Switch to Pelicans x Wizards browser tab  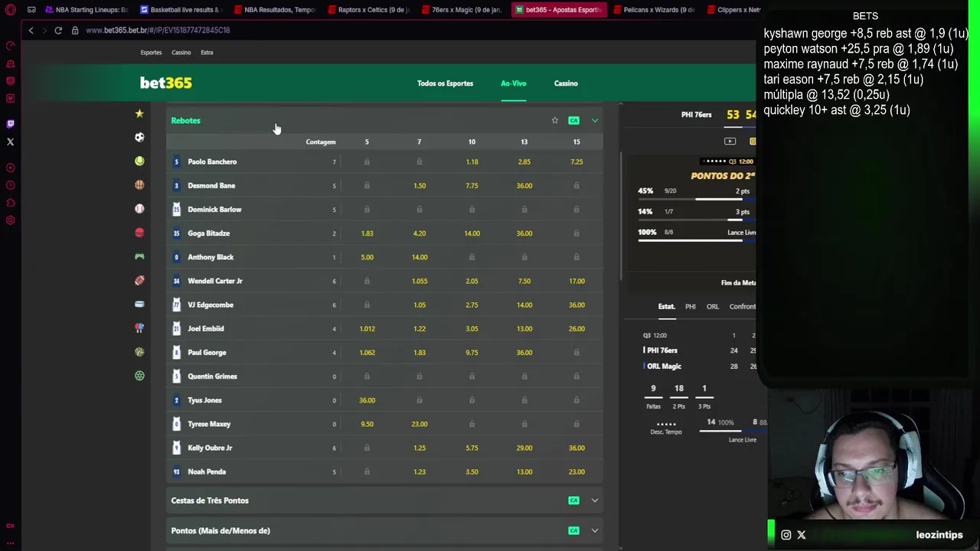(x=652, y=10)
